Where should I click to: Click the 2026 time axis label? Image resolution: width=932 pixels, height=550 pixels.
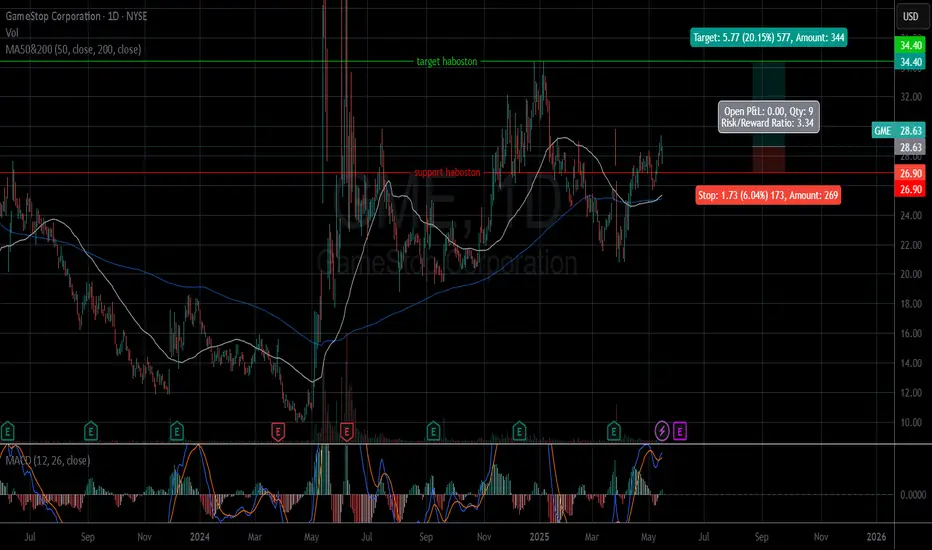pos(876,537)
